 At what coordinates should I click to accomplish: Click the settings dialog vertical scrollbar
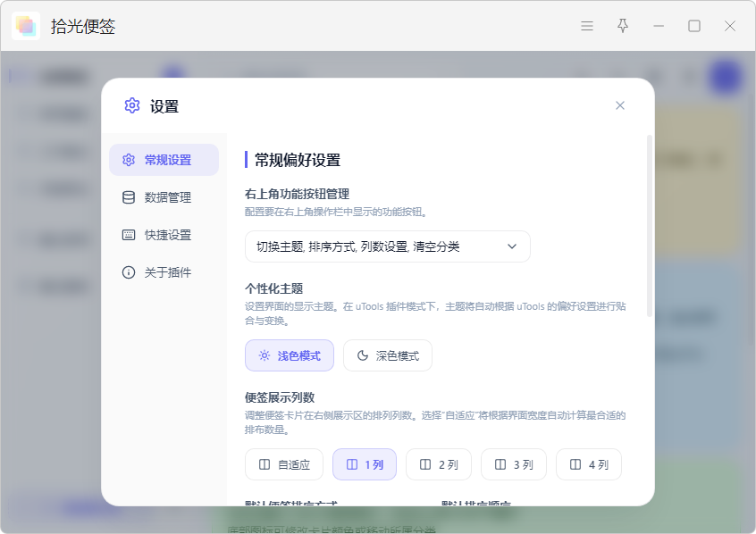pos(650,226)
